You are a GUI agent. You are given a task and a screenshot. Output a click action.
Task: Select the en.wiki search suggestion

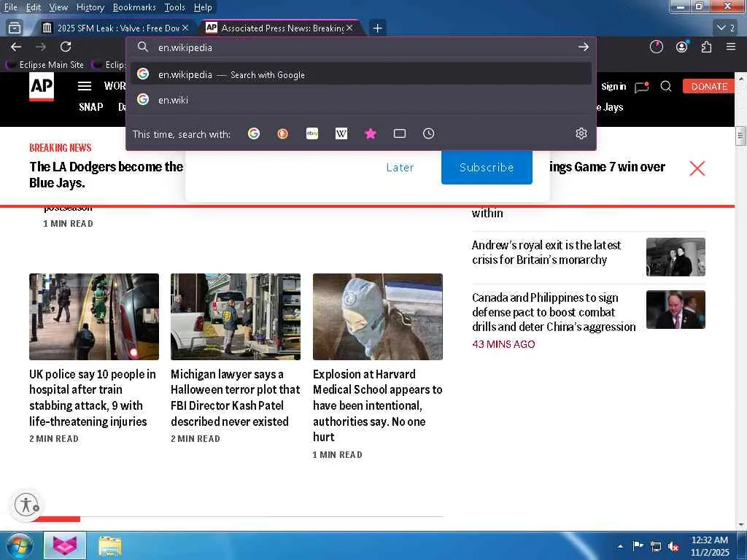(361, 99)
